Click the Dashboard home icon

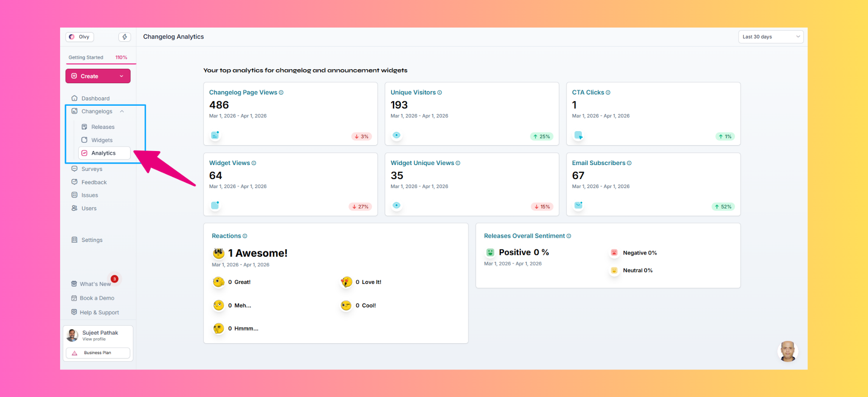(x=75, y=98)
